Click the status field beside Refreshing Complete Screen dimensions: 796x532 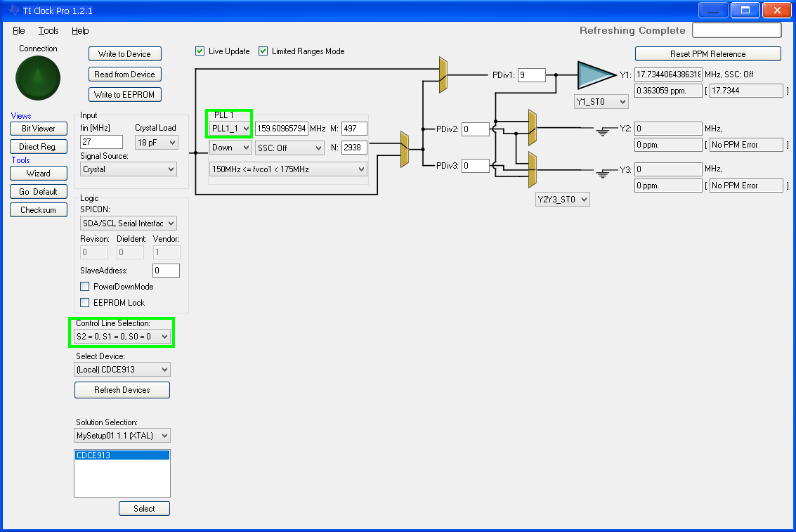pos(736,30)
